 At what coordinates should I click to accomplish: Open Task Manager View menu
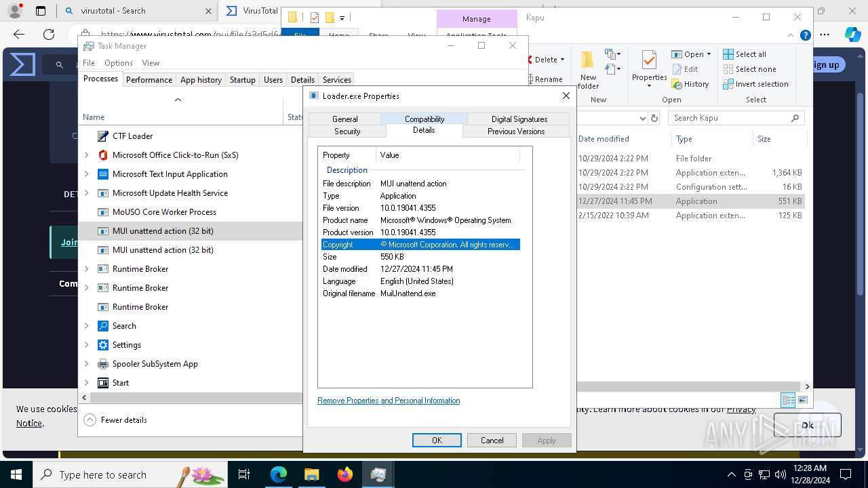[151, 63]
